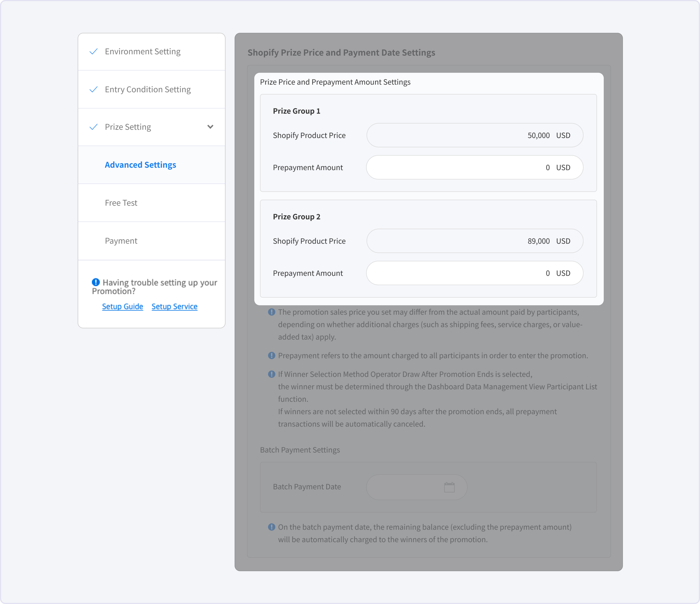Go to Advanced Settings
The width and height of the screenshot is (700, 604).
pyautogui.click(x=151, y=165)
